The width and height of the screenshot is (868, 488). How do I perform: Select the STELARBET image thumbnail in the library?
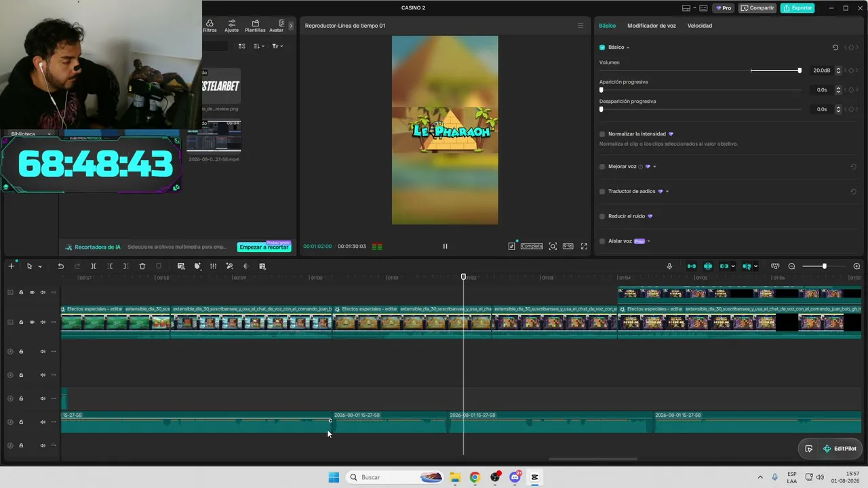pyautogui.click(x=221, y=86)
